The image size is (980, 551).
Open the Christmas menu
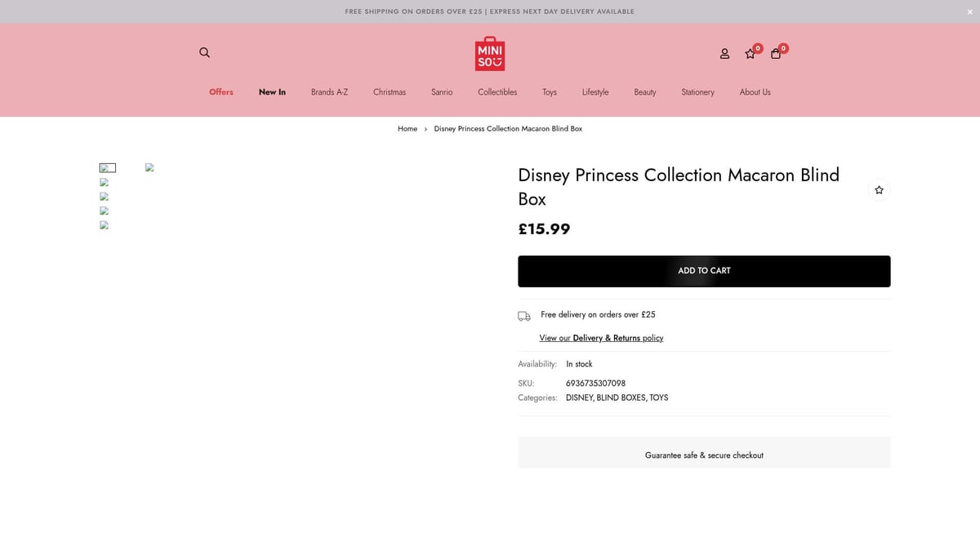pos(389,92)
